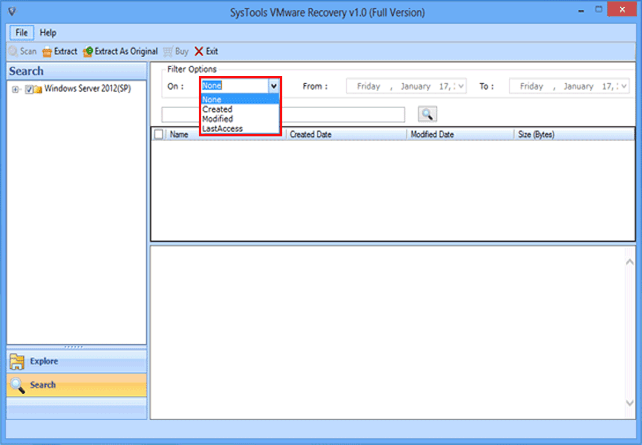Screen dimensions: 642x445
Task: Maximize the VMware Recovery window
Action: point(599,9)
